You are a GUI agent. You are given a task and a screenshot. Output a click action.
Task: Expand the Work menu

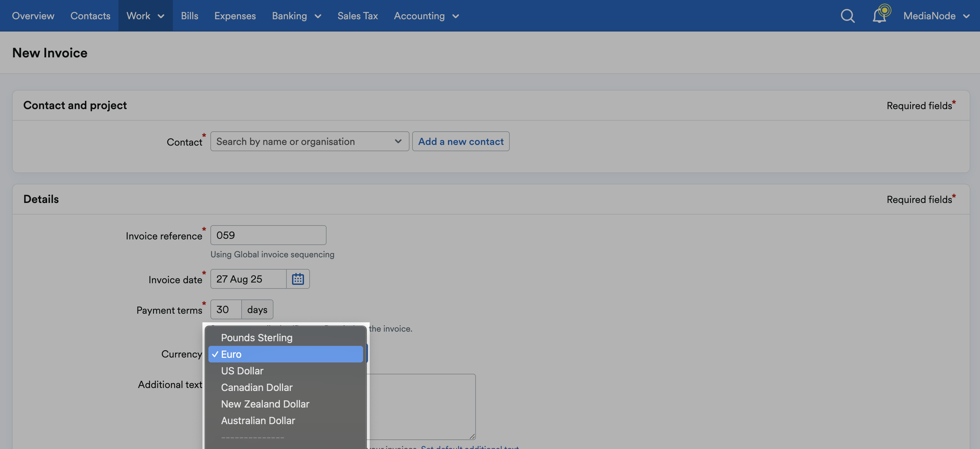pyautogui.click(x=145, y=16)
